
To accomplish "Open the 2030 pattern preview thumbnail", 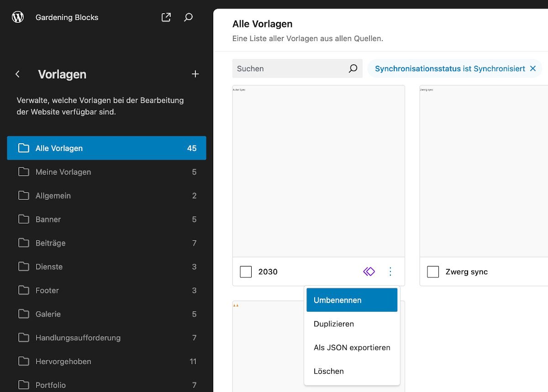I will [319, 171].
